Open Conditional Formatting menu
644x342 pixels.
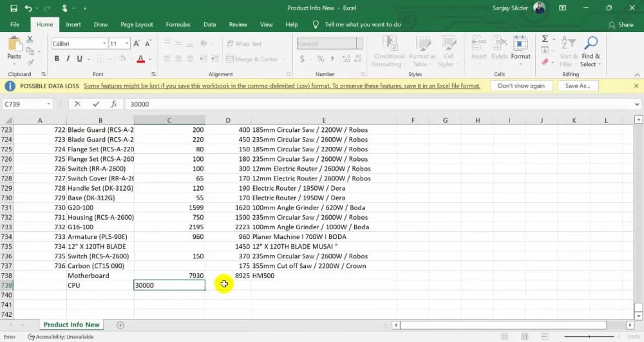[388, 52]
